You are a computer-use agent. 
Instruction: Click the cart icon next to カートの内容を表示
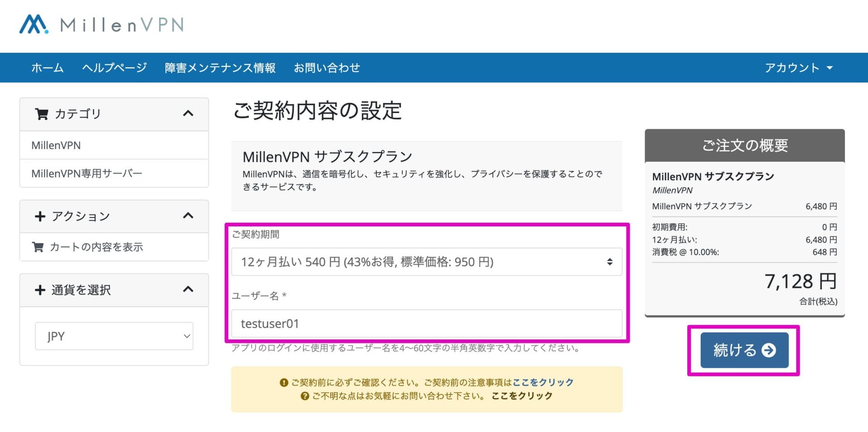pos(38,247)
